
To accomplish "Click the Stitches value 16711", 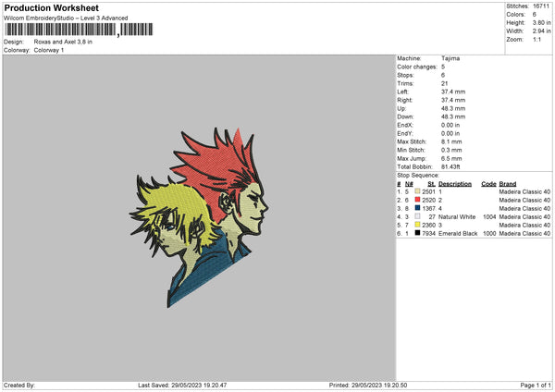I will tap(541, 6).
